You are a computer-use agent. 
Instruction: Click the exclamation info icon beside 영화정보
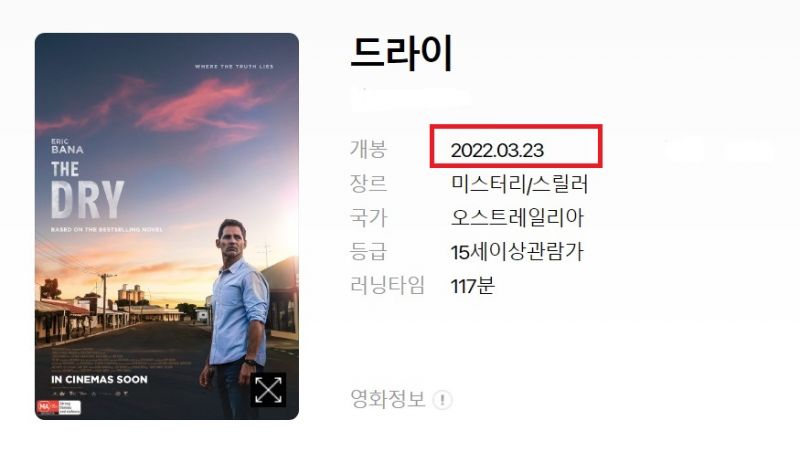[x=442, y=400]
